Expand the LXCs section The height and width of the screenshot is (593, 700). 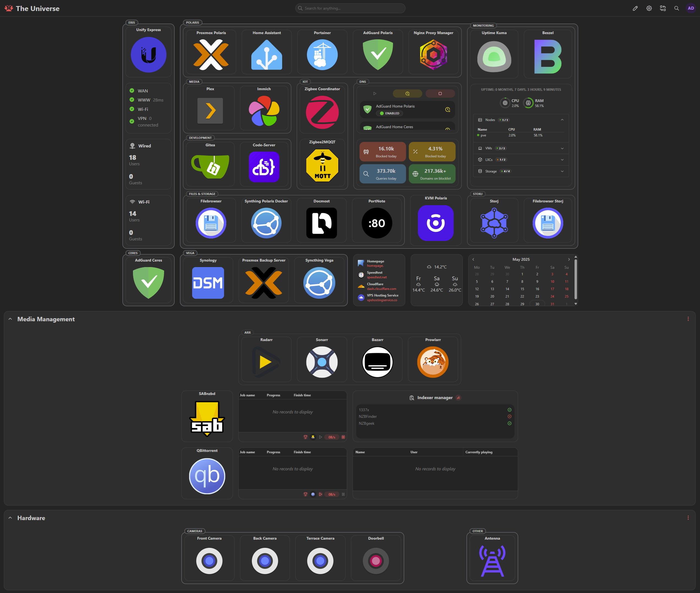pyautogui.click(x=521, y=160)
